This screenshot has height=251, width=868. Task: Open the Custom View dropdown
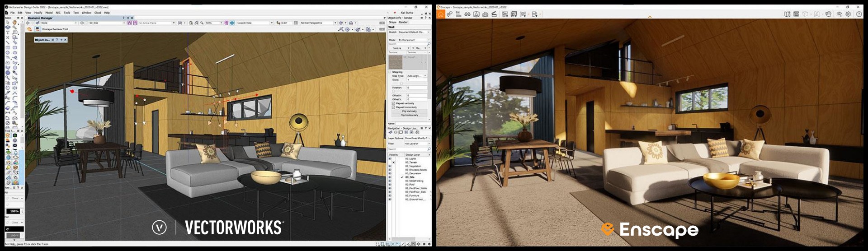pos(271,23)
